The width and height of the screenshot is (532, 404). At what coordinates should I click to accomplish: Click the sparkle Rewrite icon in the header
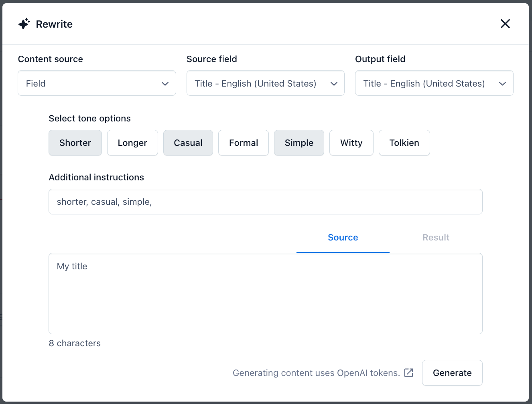pos(24,24)
